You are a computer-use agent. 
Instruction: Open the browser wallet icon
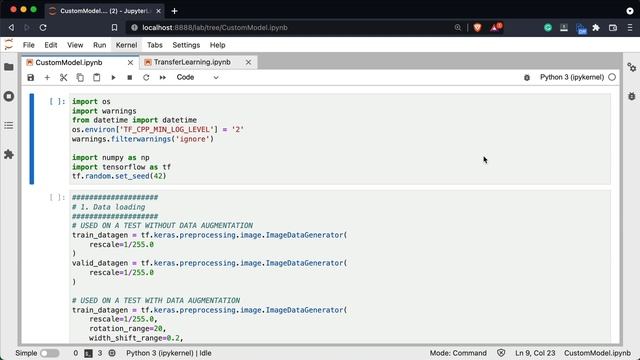pos(613,27)
